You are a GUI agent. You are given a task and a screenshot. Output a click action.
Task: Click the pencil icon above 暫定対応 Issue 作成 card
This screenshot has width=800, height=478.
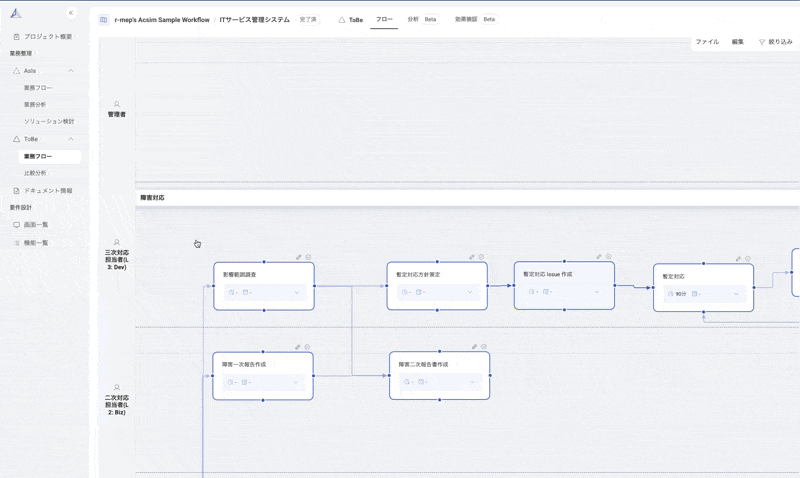point(599,257)
